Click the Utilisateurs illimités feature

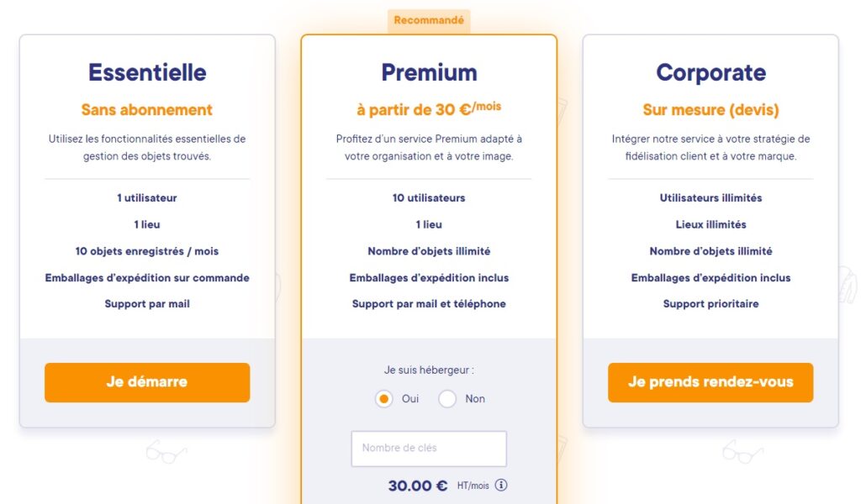pyautogui.click(x=710, y=198)
